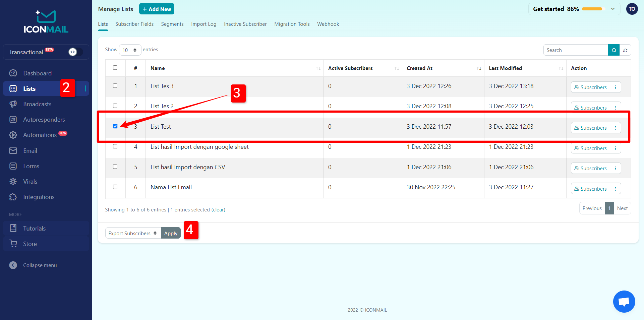Open the Export Subscribers action dropdown

point(133,233)
